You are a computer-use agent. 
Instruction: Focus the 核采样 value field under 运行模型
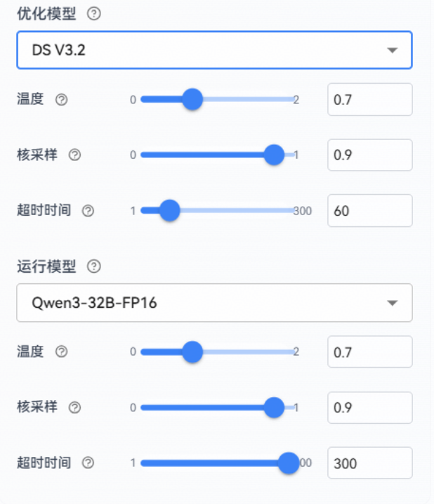[x=369, y=407]
